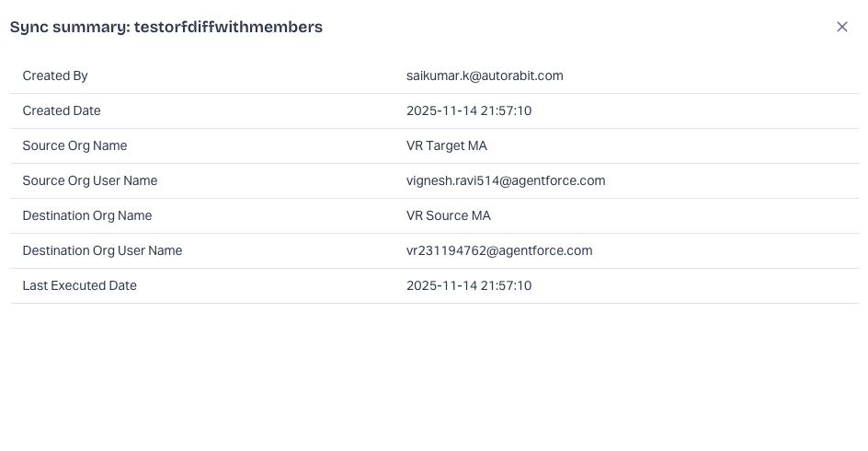Click the 'Sync summary:' title prefix

click(69, 27)
